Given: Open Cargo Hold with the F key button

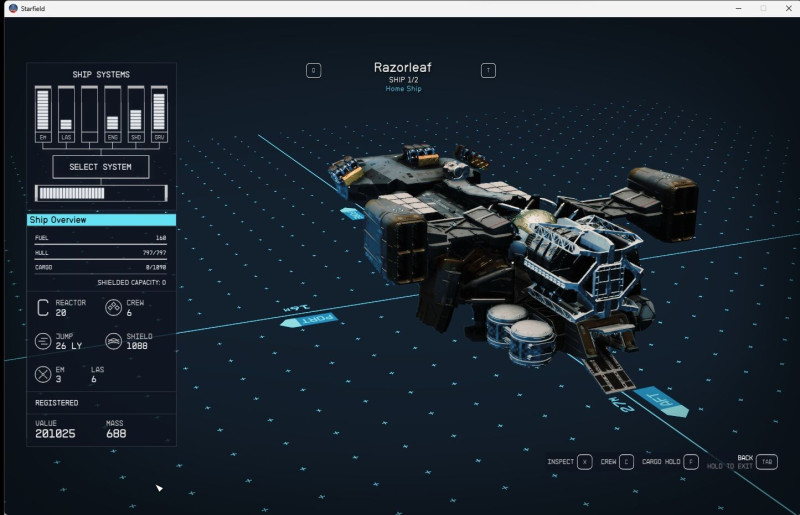Looking at the screenshot, I should click(x=691, y=462).
